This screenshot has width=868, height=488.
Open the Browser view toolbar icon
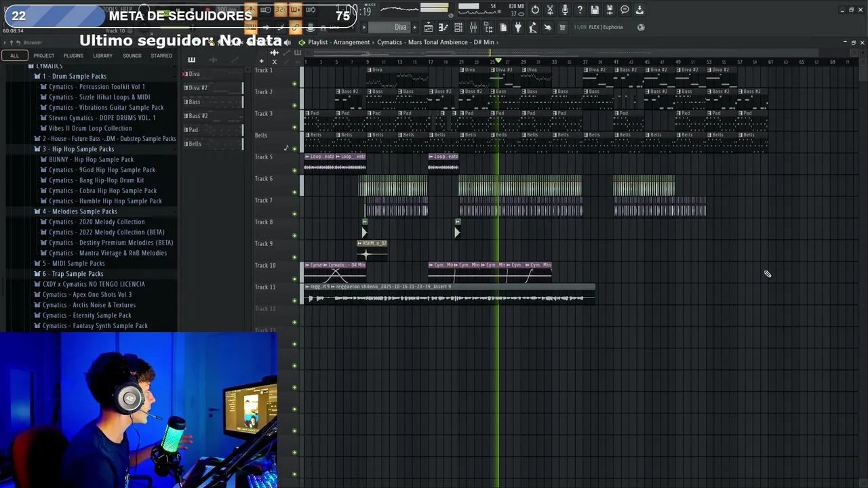[488, 27]
